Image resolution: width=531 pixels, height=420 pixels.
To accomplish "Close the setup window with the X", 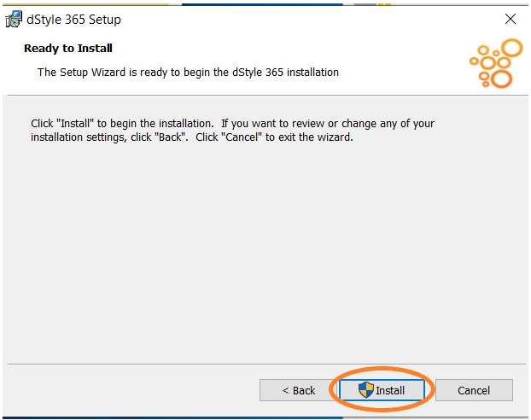I will point(511,19).
